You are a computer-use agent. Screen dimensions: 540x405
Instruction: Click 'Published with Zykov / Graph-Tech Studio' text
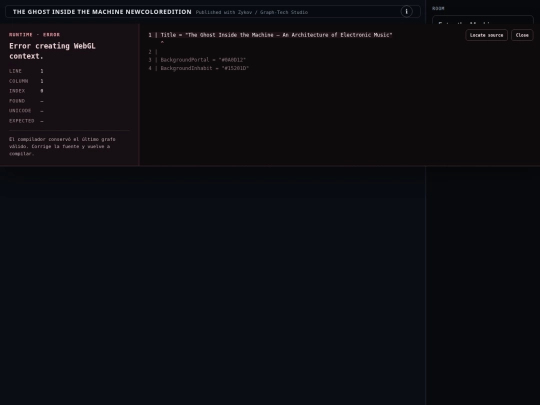[252, 12]
